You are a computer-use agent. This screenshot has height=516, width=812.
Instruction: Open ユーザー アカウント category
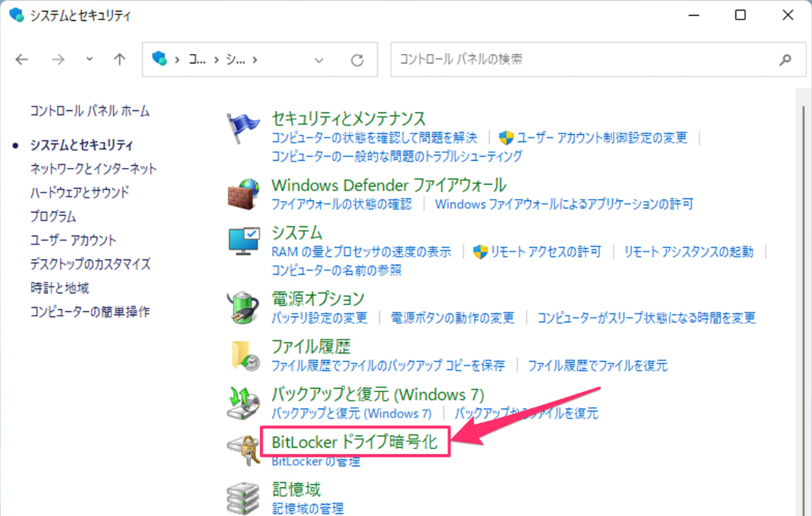[74, 240]
